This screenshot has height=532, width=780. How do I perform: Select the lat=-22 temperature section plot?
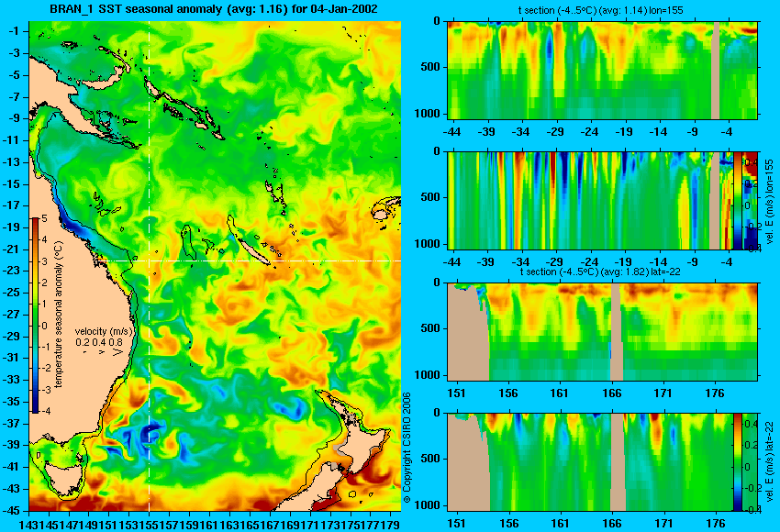[602, 332]
